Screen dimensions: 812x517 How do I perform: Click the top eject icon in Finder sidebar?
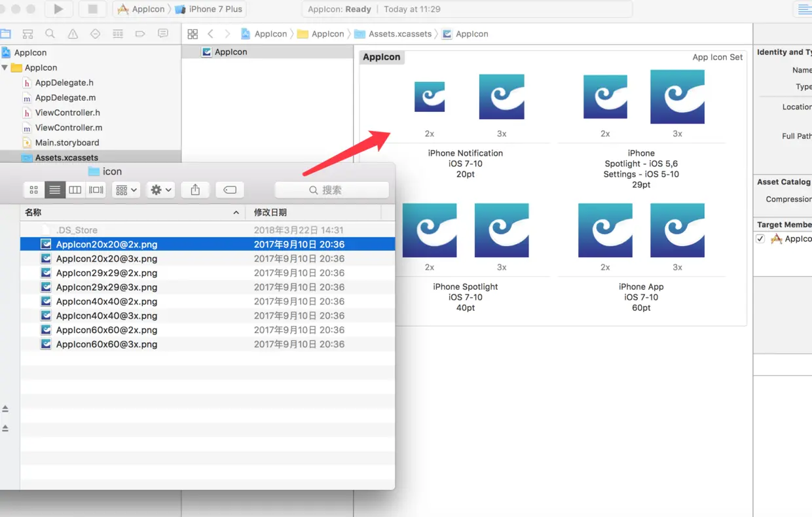point(5,408)
